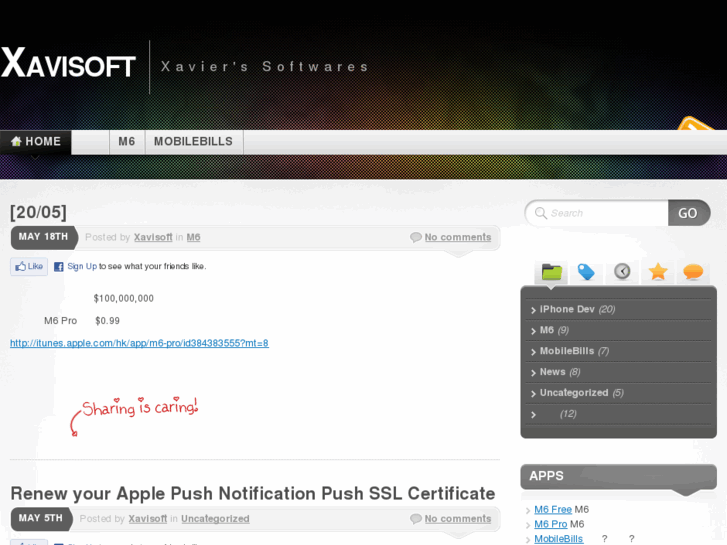Open the unnamed category with (12) posts

point(558,414)
